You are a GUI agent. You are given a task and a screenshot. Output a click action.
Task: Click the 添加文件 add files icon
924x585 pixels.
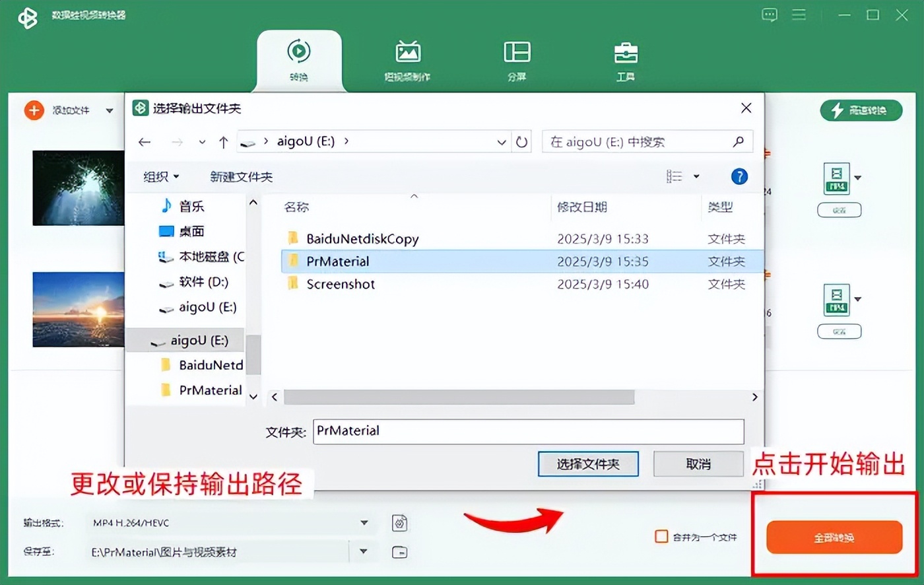34,110
